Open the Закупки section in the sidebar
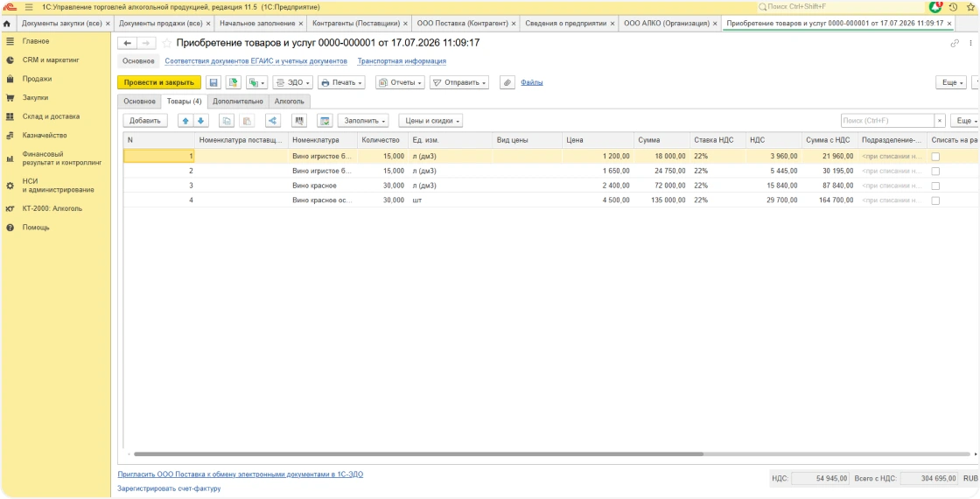The width and height of the screenshot is (980, 499). [36, 97]
